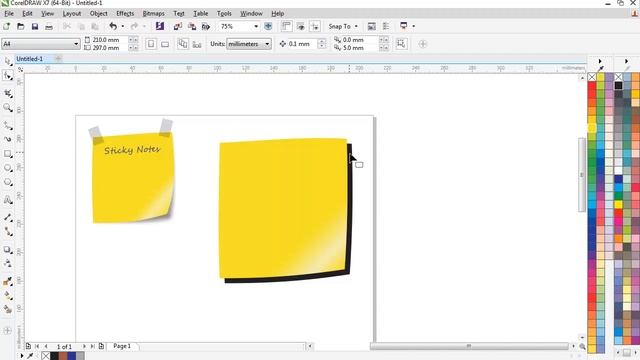Select the Color Eyedropper tool
The height and width of the screenshot is (360, 640).
(x=8, y=282)
